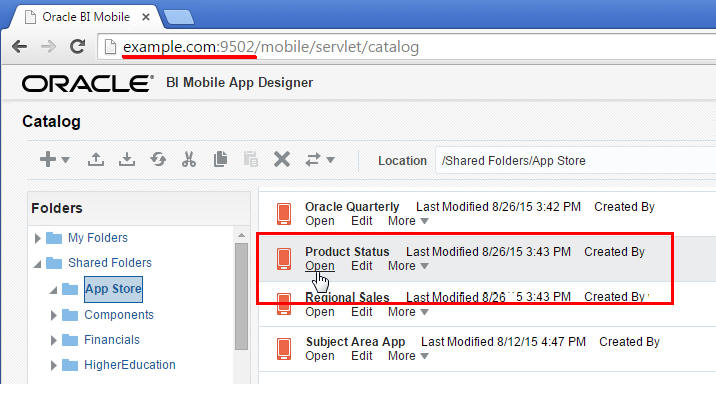Open More menu for Oracle Quarterly

coord(408,221)
